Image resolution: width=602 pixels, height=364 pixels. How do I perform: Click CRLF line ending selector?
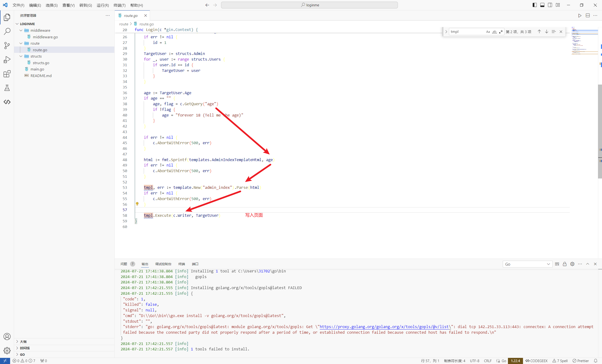pyautogui.click(x=488, y=361)
